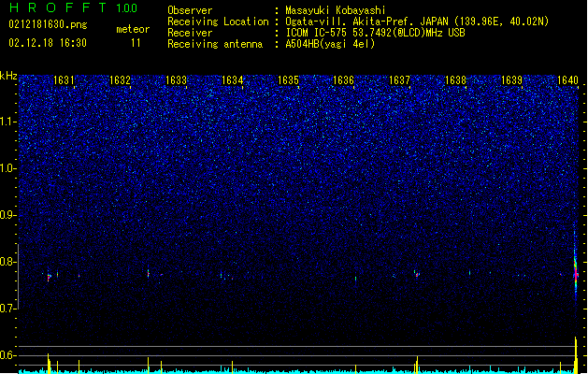Click the 'Receiving antenna' label
588x374 pixels.
215,44
